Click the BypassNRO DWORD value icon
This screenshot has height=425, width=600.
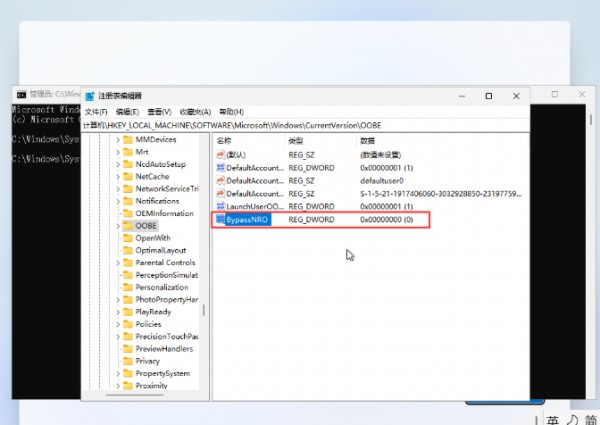(x=220, y=220)
